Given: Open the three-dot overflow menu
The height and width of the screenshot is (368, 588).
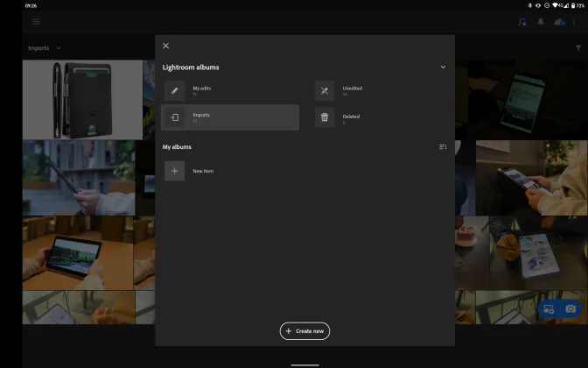Looking at the screenshot, I should (574, 22).
